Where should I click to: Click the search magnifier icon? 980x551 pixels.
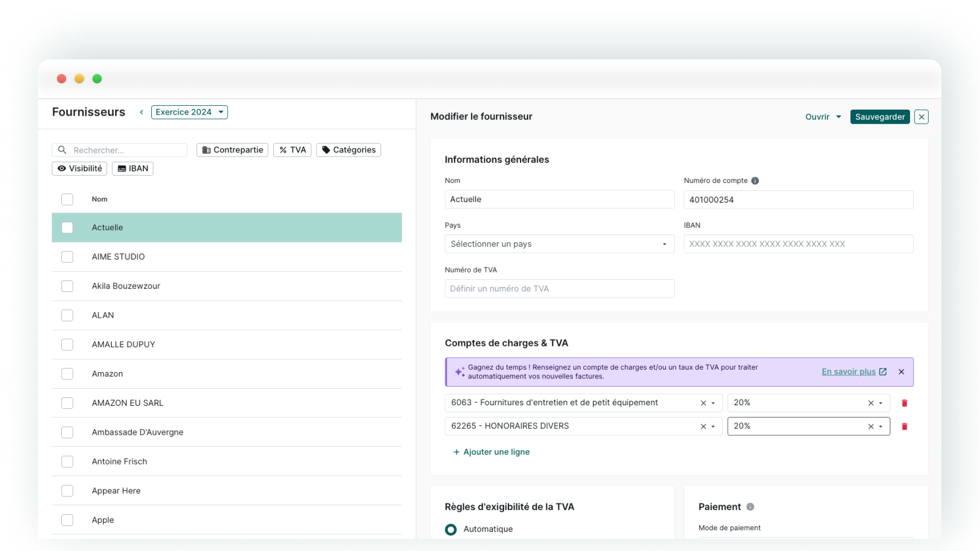(62, 150)
